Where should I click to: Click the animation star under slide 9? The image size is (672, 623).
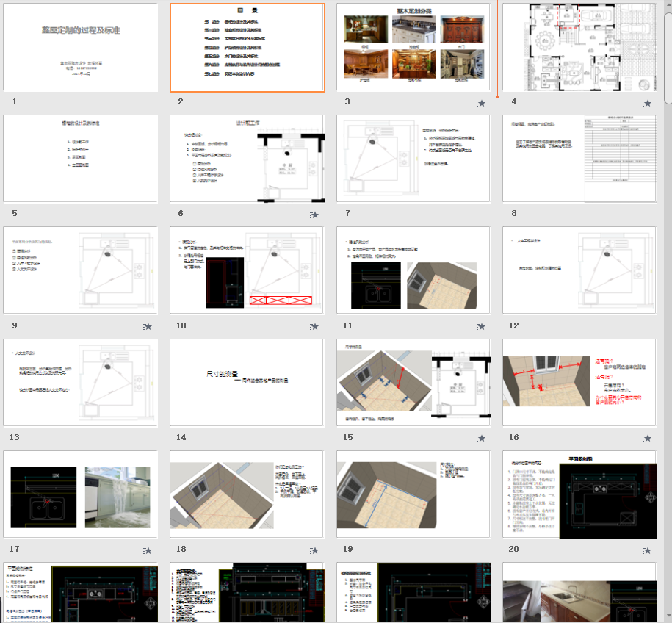click(x=148, y=327)
